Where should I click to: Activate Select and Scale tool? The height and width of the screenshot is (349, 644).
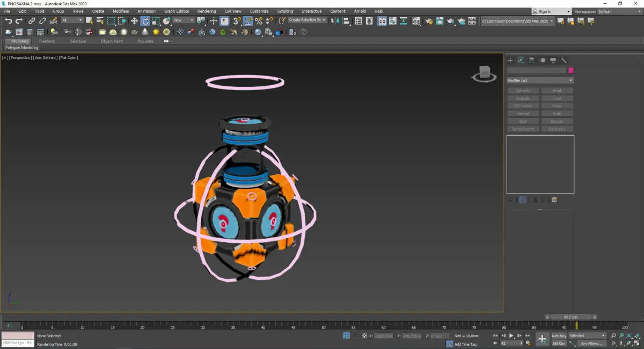[x=156, y=21]
